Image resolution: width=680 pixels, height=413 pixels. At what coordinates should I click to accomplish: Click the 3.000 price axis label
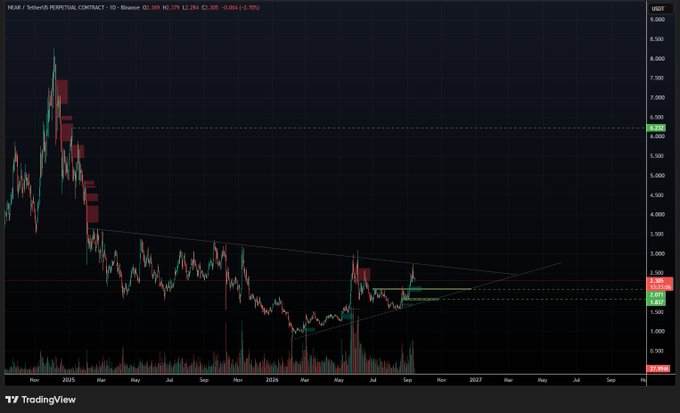click(657, 253)
